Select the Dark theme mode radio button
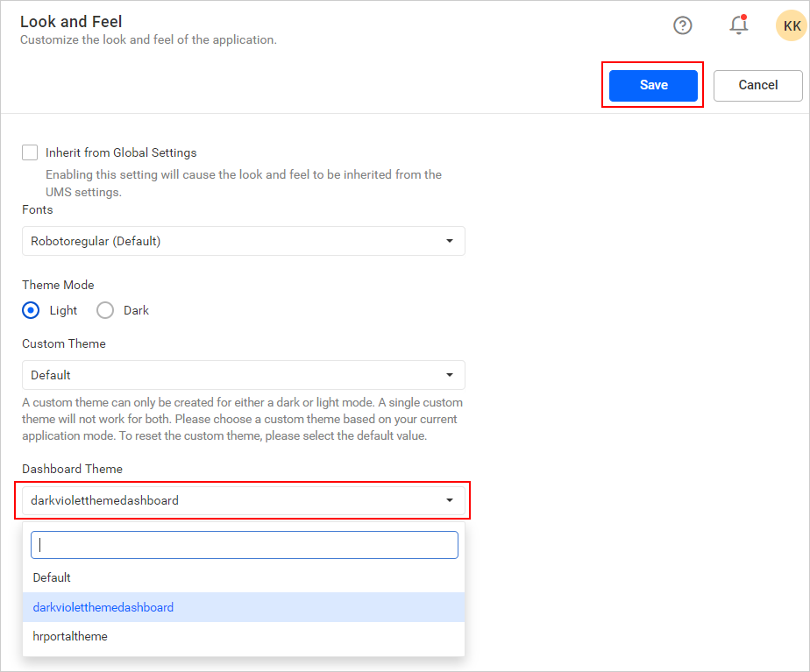The image size is (810, 672). pyautogui.click(x=105, y=310)
